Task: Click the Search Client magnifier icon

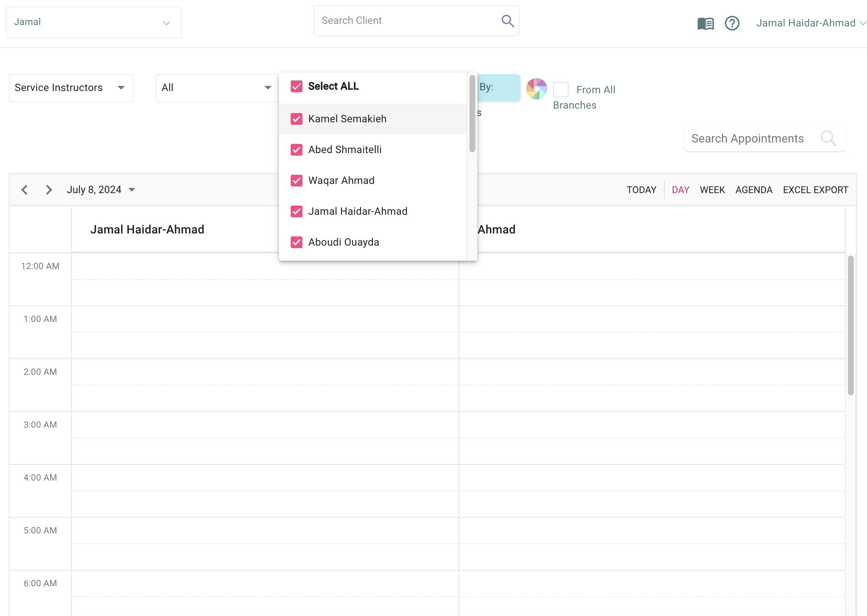Action: point(507,21)
